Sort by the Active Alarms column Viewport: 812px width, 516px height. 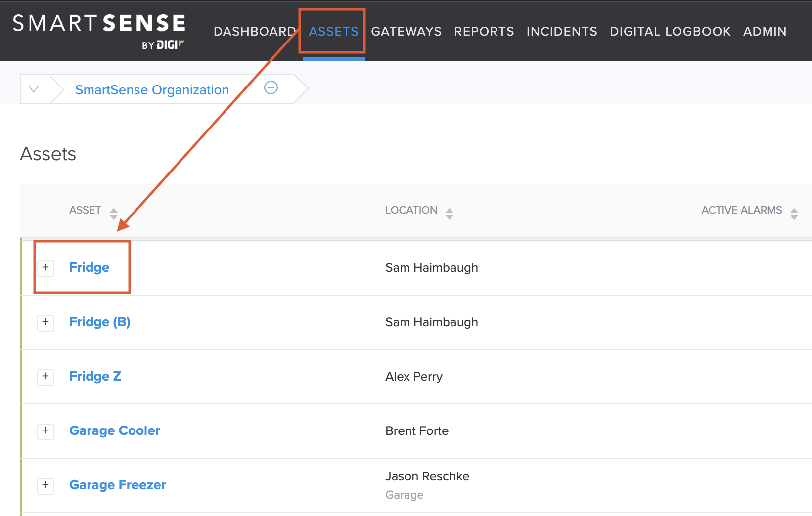click(x=794, y=214)
